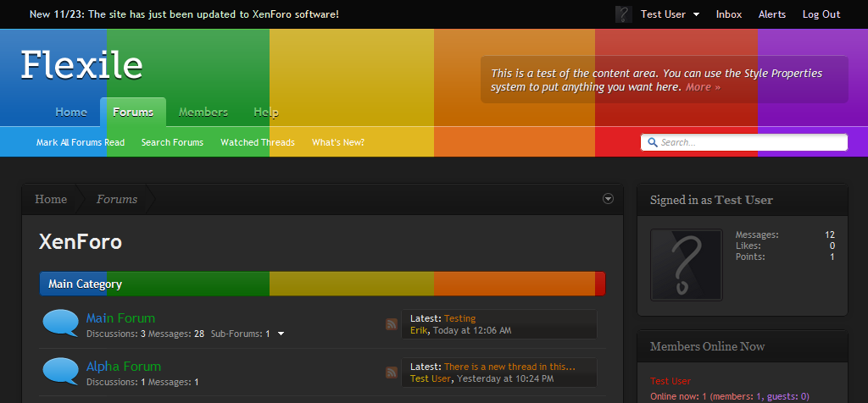Expand the Test User account dropdown
Screen dimensions: 868x403
[696, 14]
